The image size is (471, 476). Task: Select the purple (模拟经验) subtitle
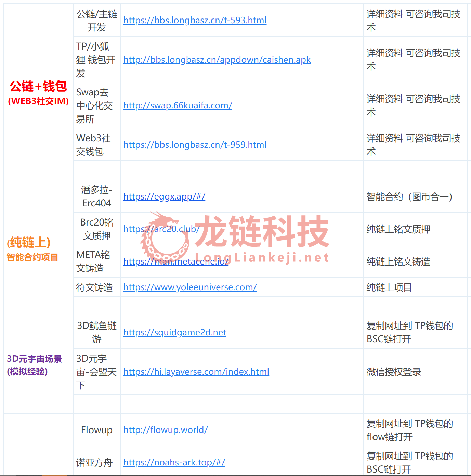coord(27,371)
